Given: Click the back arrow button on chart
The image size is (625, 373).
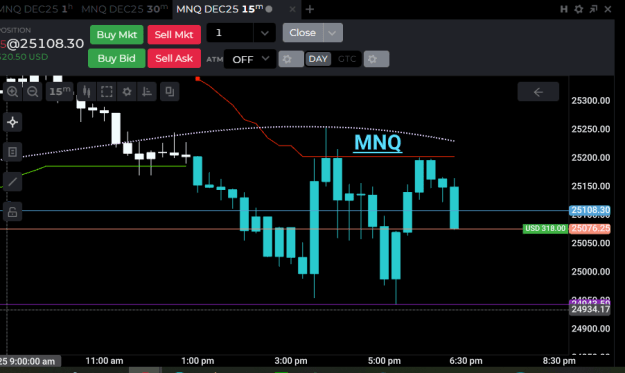Looking at the screenshot, I should click(538, 92).
